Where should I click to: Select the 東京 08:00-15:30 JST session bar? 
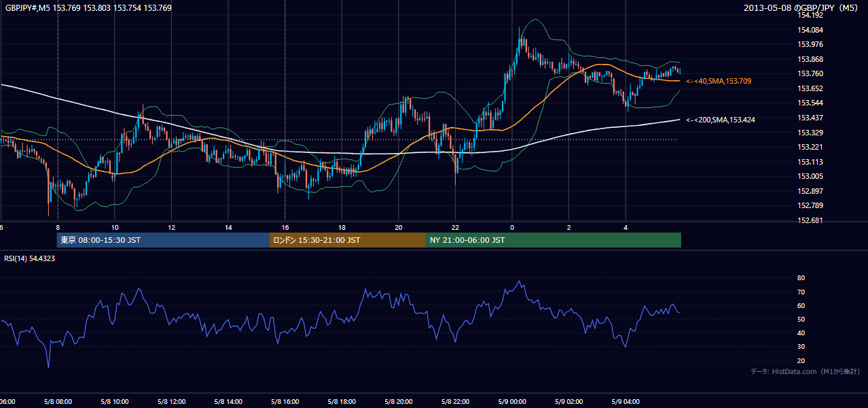163,240
